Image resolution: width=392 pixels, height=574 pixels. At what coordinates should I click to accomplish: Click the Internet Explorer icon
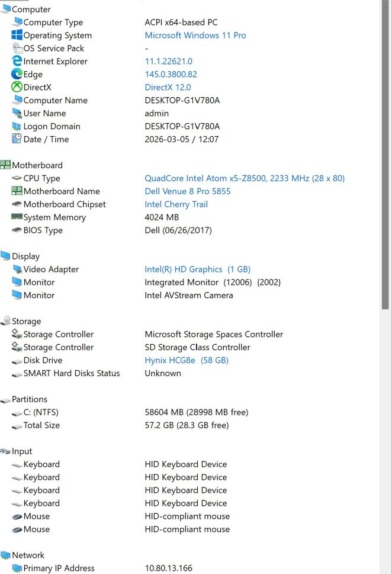coord(17,62)
